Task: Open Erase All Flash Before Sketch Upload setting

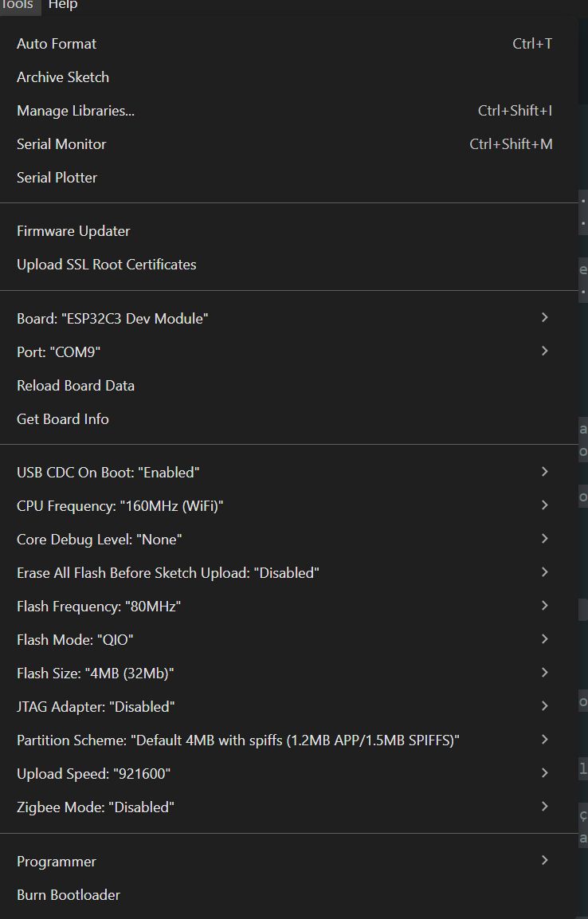Action: [167, 573]
